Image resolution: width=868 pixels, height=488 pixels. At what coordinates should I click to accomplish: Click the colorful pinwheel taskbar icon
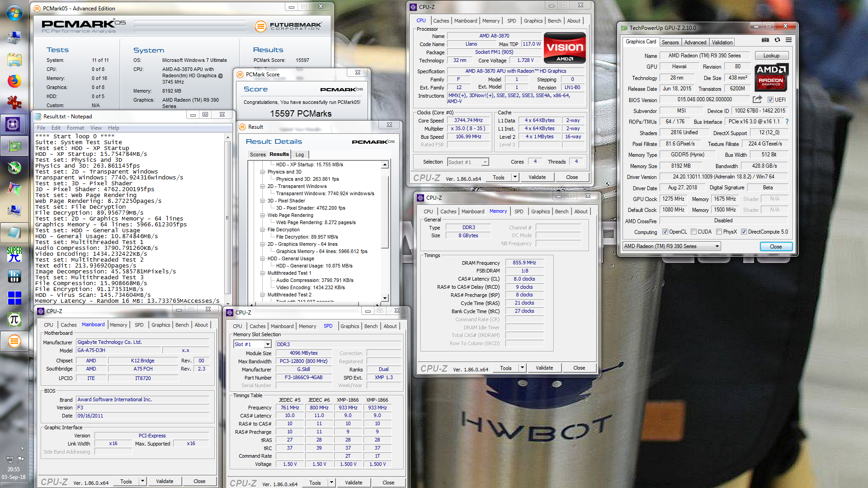pyautogui.click(x=14, y=189)
